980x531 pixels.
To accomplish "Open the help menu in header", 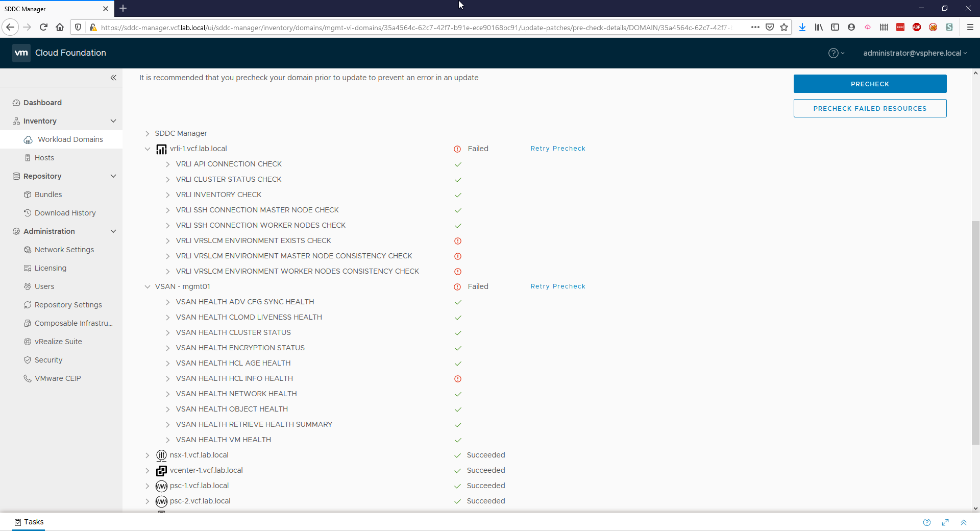I will click(836, 53).
